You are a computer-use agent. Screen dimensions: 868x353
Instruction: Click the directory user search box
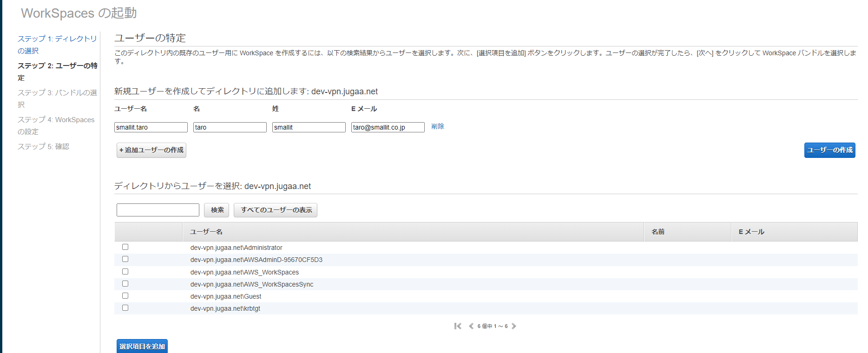(x=158, y=210)
